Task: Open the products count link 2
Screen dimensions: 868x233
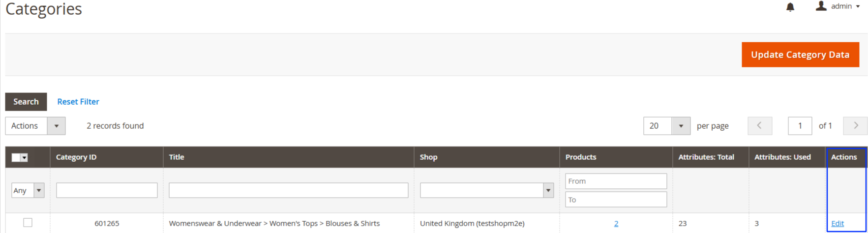Action: (616, 223)
